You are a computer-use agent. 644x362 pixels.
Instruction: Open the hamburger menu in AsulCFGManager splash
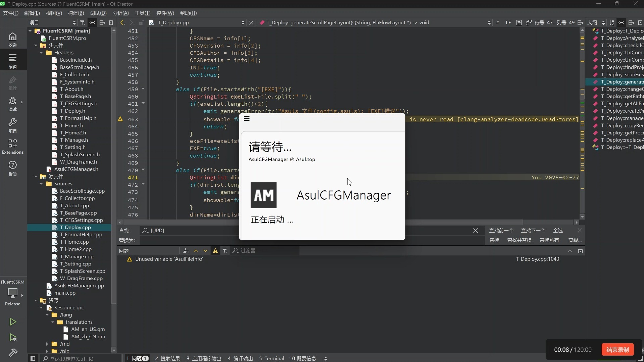(x=247, y=118)
